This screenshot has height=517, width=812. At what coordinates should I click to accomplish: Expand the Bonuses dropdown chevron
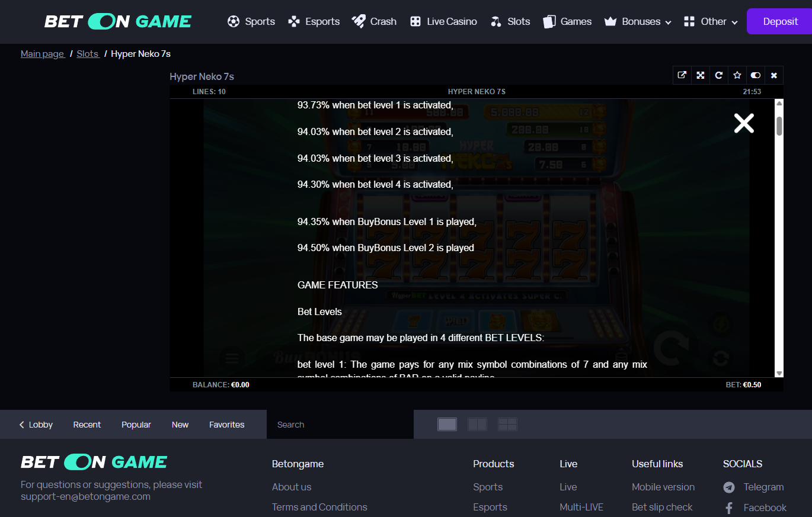coord(669,23)
